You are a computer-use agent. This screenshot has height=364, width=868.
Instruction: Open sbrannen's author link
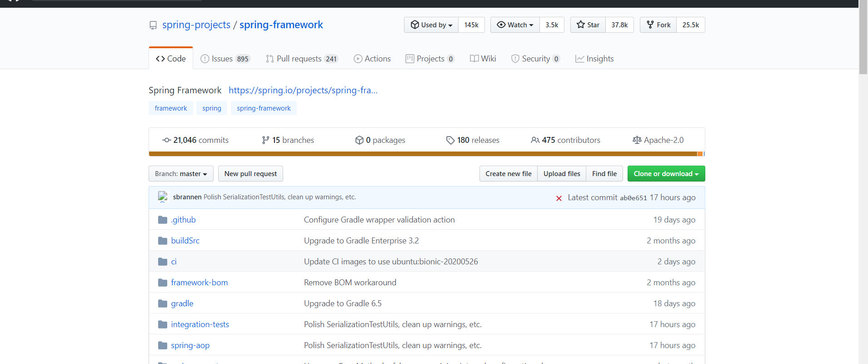click(187, 197)
